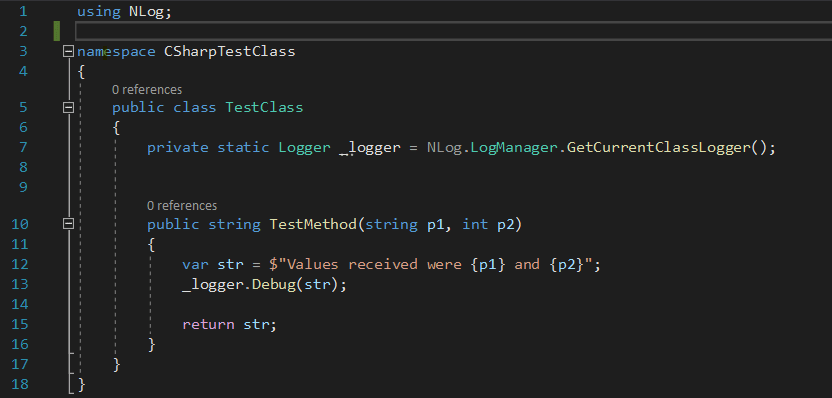The width and height of the screenshot is (832, 398).
Task: Click line number 7 in the margin
Action: click(23, 147)
